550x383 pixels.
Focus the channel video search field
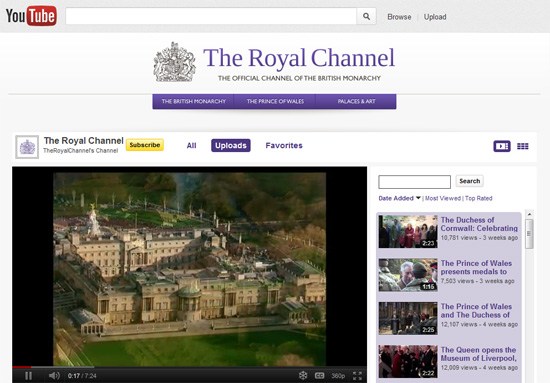(x=415, y=182)
